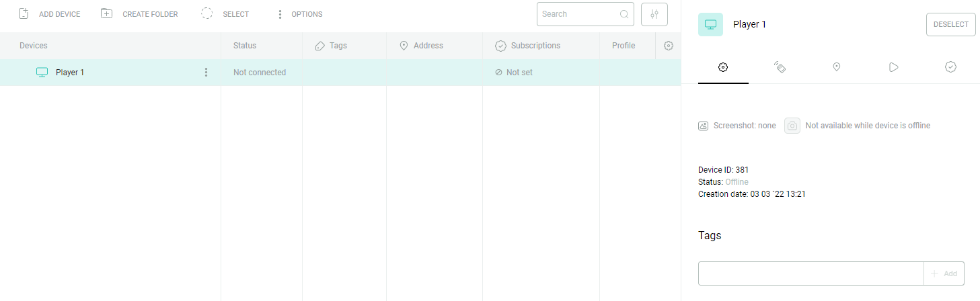Click the Screenshot: none label
This screenshot has height=301, width=980.
[x=745, y=126]
